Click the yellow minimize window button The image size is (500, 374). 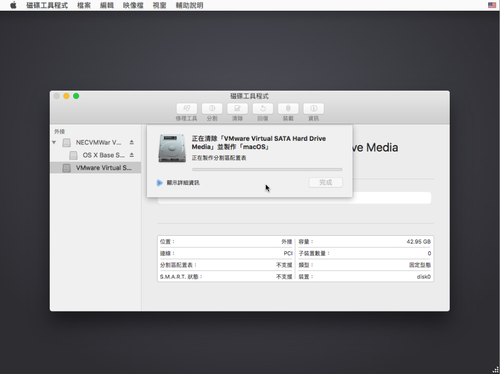coord(66,96)
